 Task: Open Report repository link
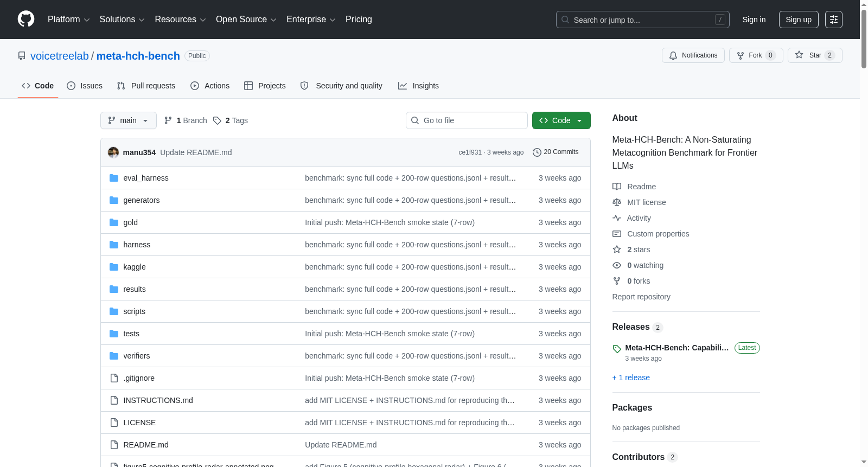click(x=641, y=297)
